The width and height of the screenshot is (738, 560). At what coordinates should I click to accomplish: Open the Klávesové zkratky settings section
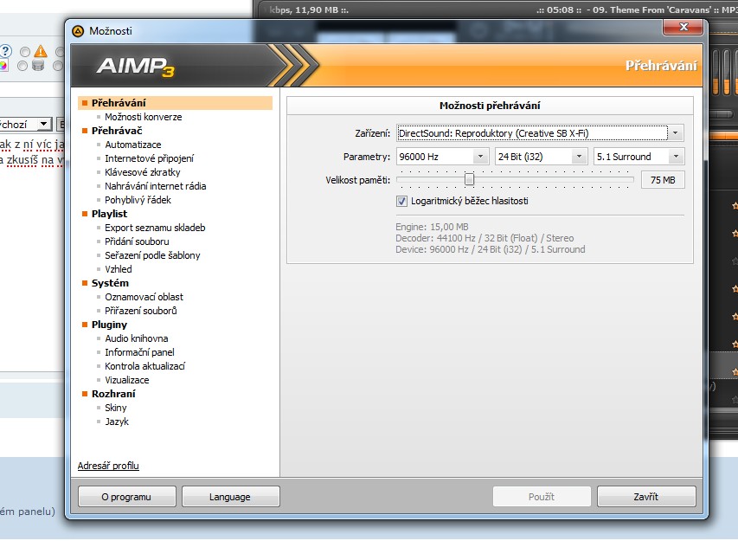[x=142, y=172]
